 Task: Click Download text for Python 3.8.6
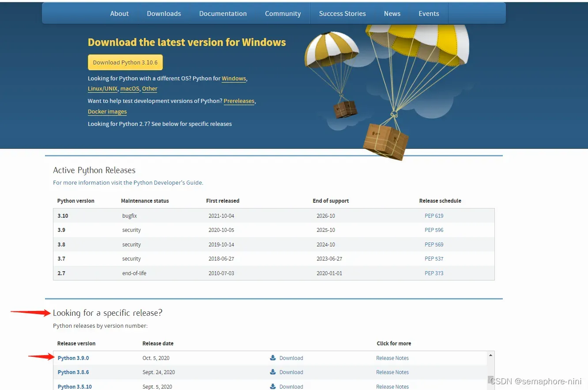[x=291, y=372]
